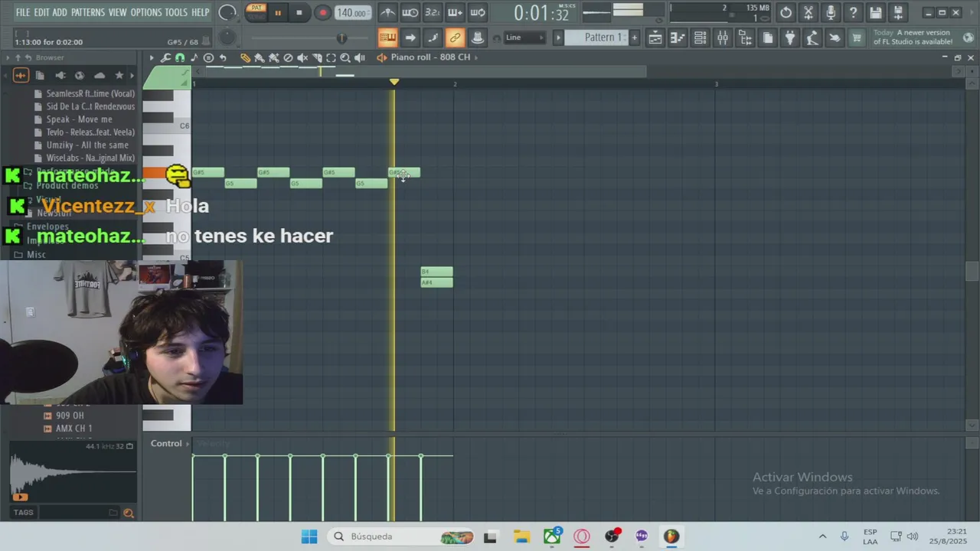Stop playback with the stop button
Screen dimensions: 980x551
299,12
